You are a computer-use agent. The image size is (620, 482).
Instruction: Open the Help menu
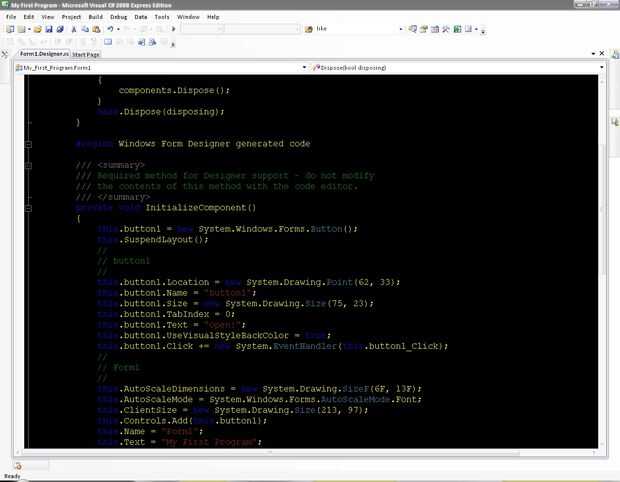click(213, 17)
